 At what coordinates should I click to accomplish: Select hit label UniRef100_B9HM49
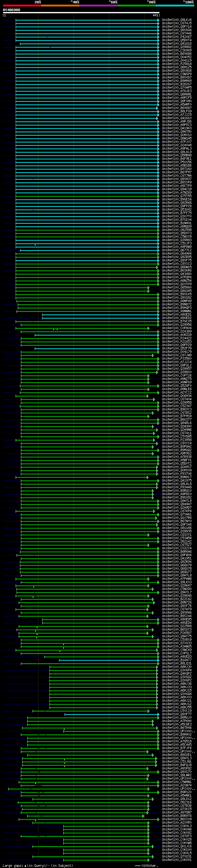[x=177, y=81]
